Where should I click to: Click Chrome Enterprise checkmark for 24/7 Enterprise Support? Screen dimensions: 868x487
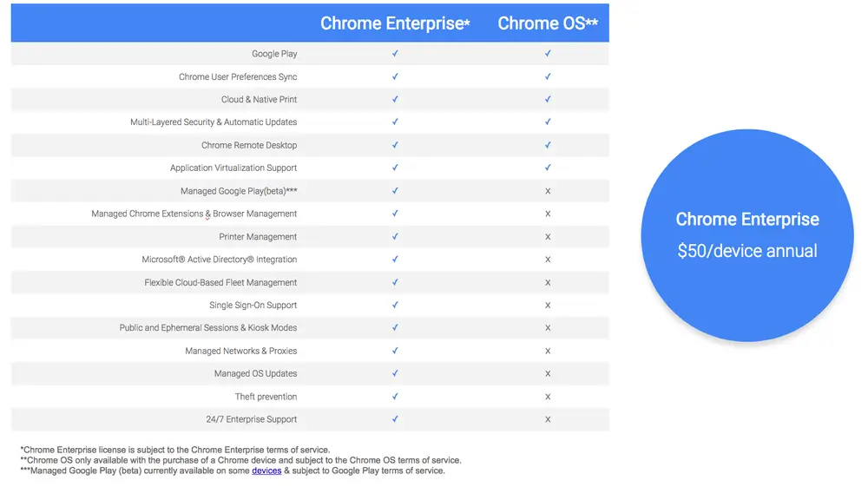point(395,419)
